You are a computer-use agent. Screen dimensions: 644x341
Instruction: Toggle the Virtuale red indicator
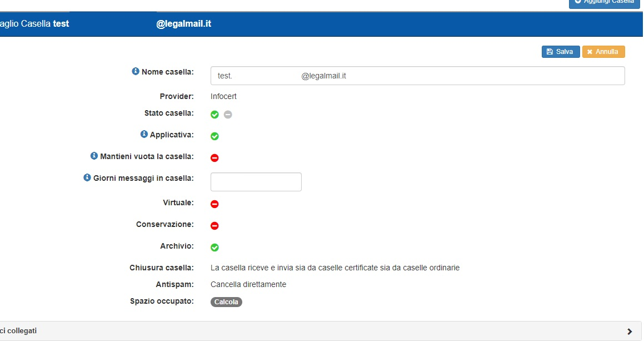pos(214,204)
